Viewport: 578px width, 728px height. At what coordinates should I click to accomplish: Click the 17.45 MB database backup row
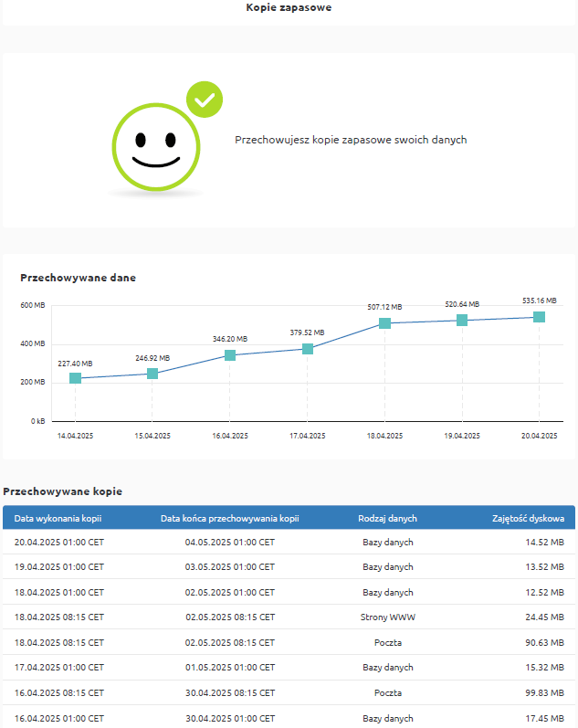[x=289, y=718]
